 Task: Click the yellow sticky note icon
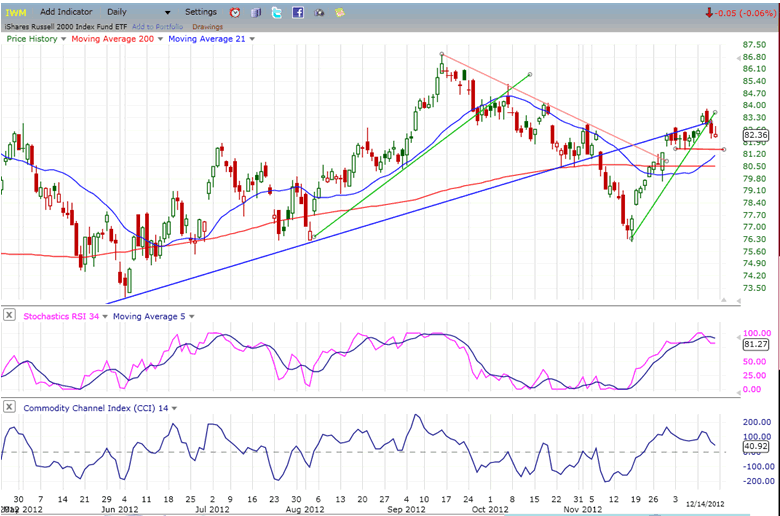340,12
